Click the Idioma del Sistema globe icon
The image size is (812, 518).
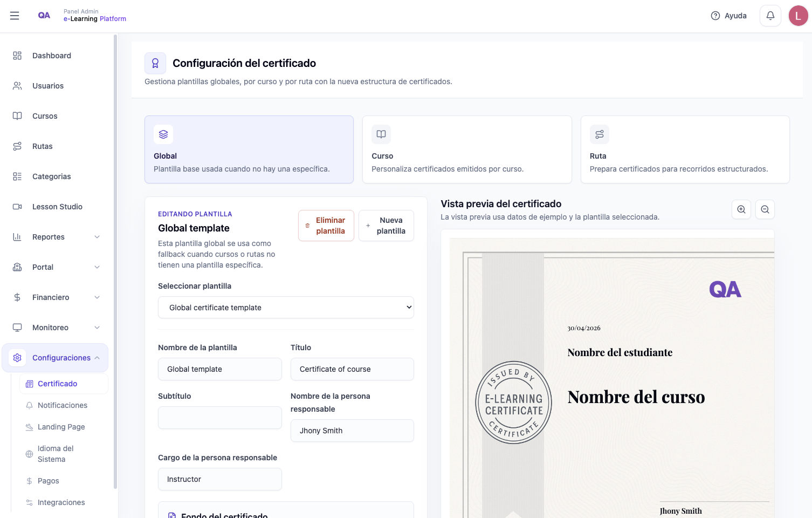point(30,454)
